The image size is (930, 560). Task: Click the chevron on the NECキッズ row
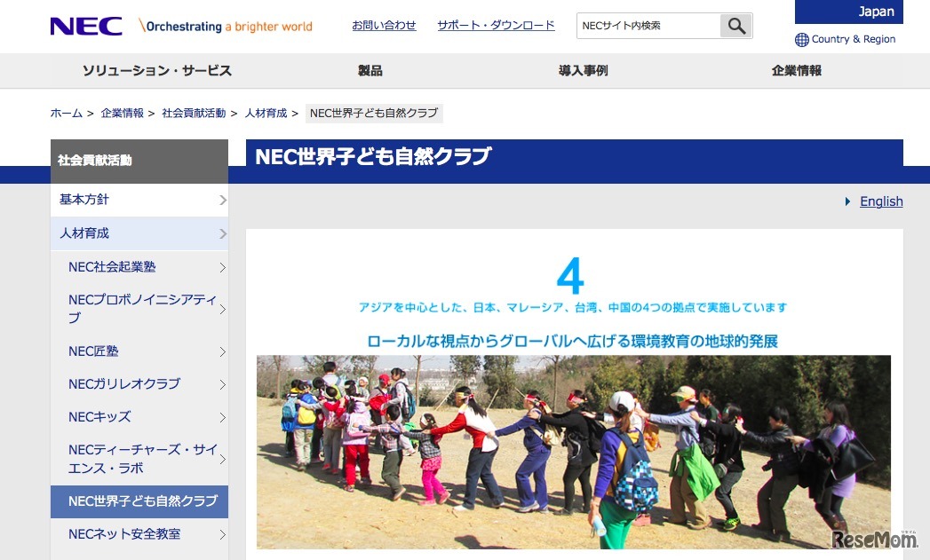pos(222,417)
